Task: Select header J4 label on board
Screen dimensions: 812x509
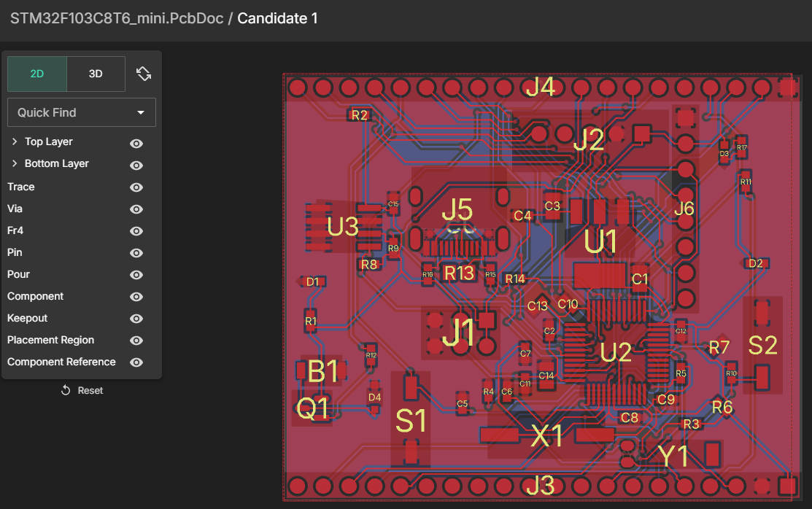Action: click(541, 87)
